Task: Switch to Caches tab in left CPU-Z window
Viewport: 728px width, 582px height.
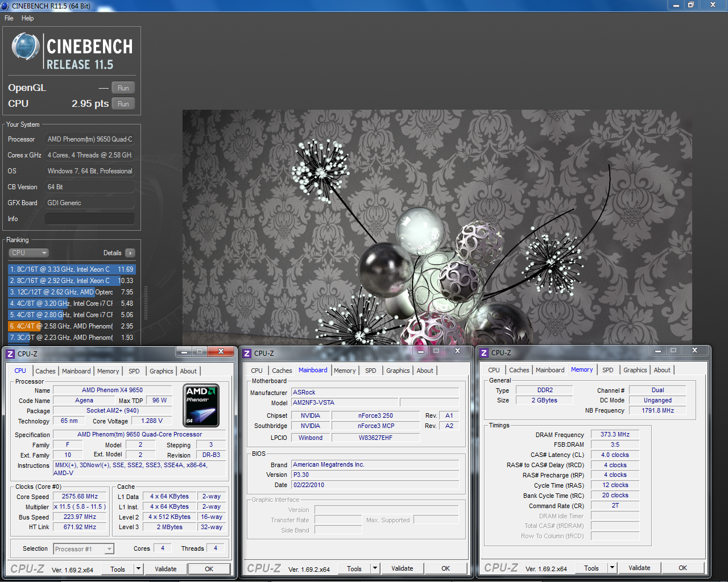Action: click(x=45, y=371)
